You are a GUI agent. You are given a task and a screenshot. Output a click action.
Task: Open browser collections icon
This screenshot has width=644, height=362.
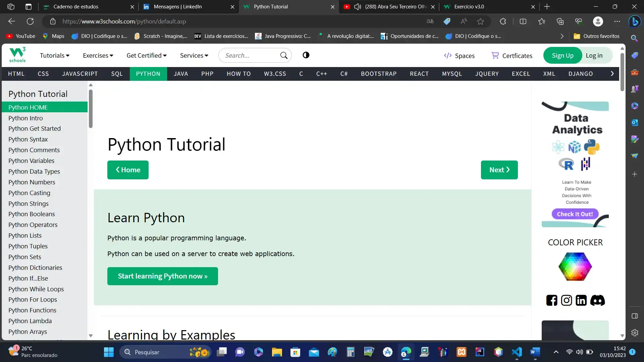(560, 21)
